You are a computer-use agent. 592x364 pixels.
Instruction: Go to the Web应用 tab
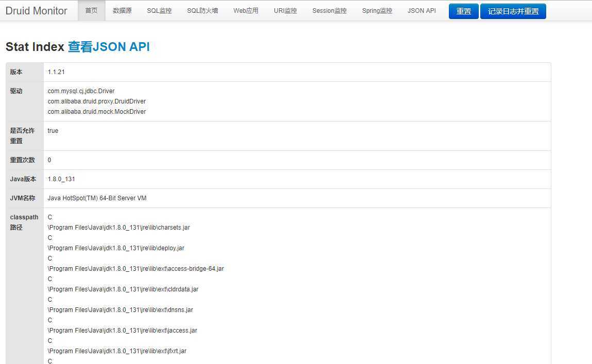point(246,11)
